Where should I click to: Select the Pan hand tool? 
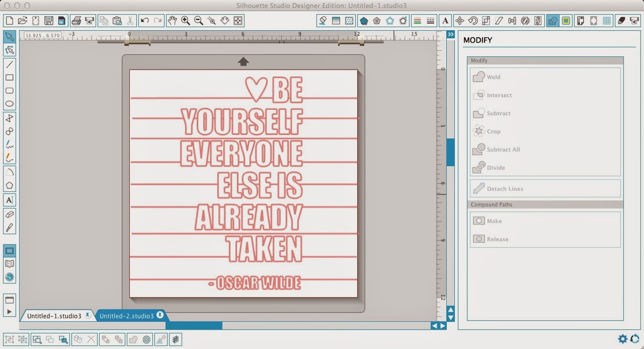point(173,21)
